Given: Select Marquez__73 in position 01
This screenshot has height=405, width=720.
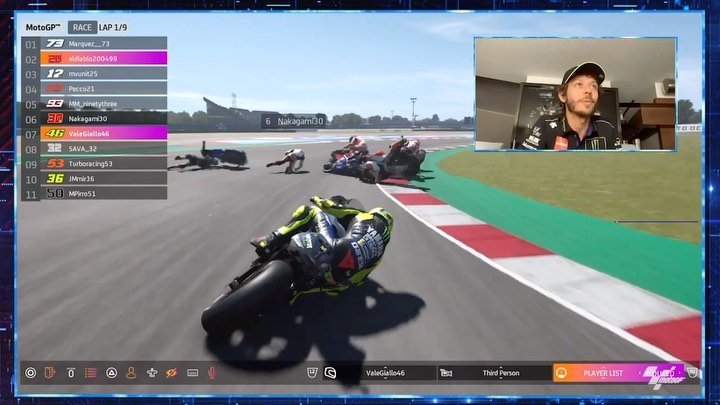Looking at the screenshot, I should pyautogui.click(x=94, y=44).
